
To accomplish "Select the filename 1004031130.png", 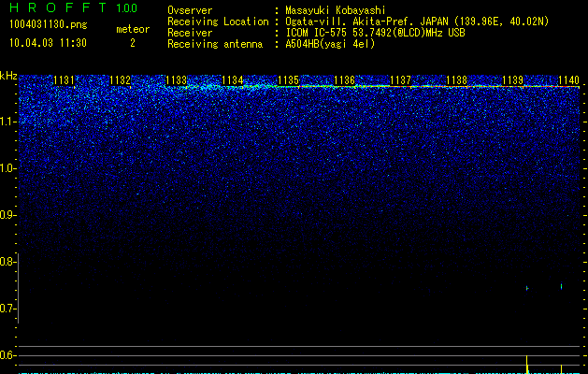I will [49, 24].
